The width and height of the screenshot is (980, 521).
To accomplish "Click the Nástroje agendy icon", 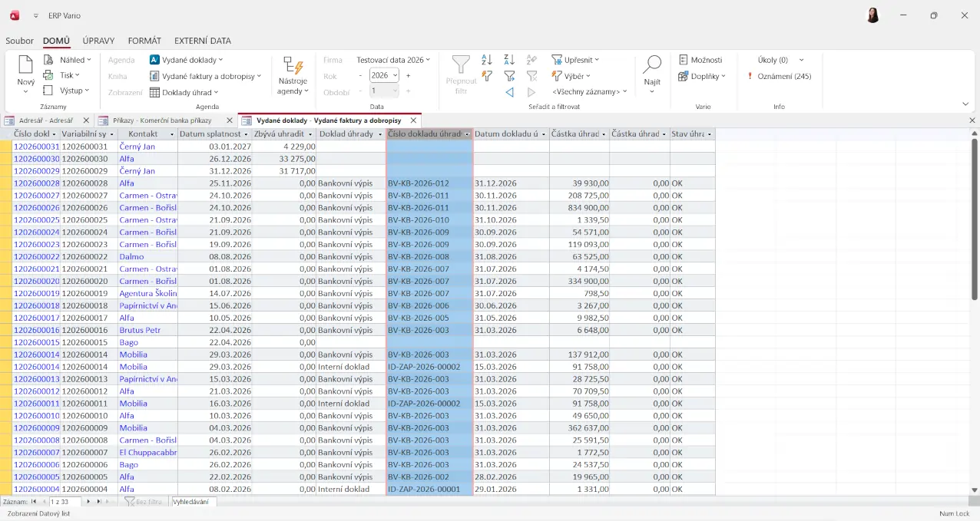I will (293, 67).
